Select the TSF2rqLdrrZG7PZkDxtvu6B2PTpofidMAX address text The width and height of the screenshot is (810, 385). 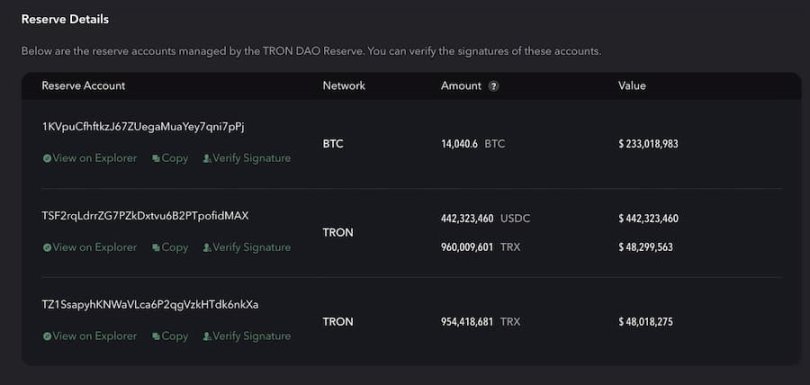click(x=145, y=216)
